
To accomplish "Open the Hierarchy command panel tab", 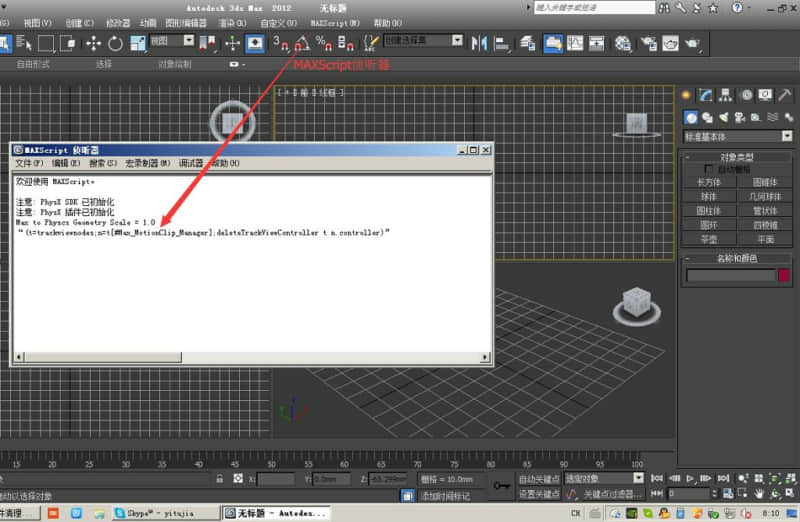I will point(726,95).
